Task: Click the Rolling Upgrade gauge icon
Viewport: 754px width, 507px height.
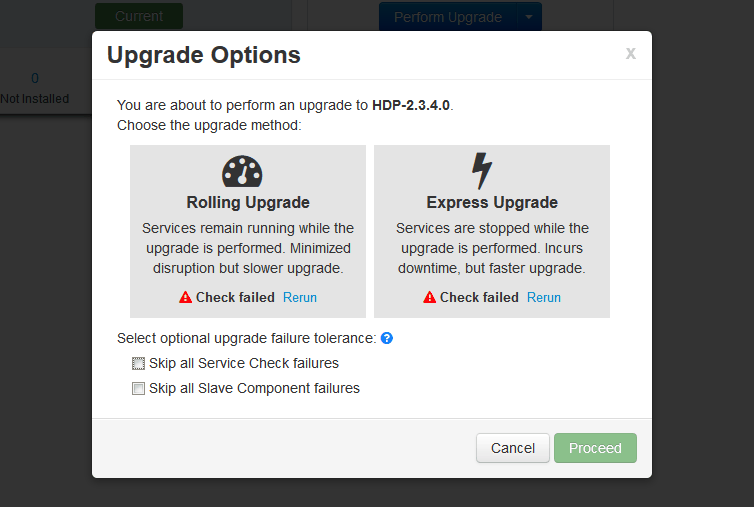Action: coord(242,171)
